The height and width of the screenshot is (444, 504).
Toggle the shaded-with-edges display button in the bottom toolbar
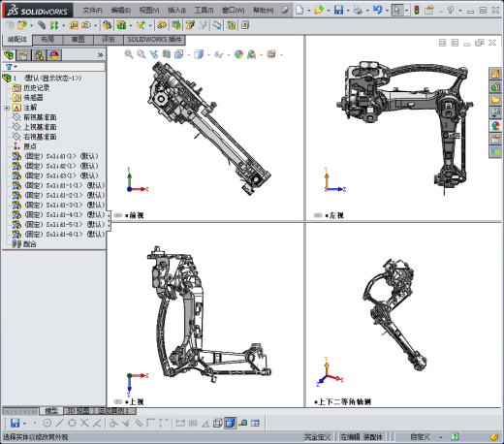[x=230, y=423]
